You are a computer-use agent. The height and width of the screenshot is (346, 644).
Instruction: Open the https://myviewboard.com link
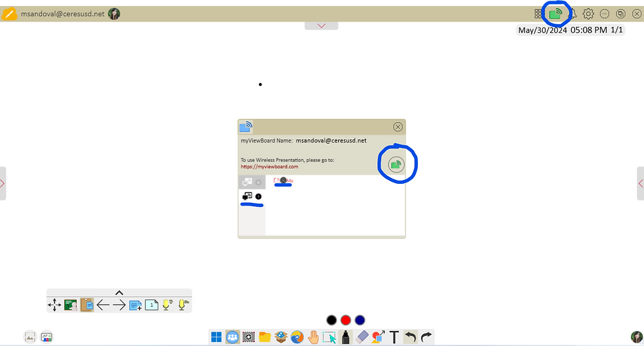[x=269, y=167]
